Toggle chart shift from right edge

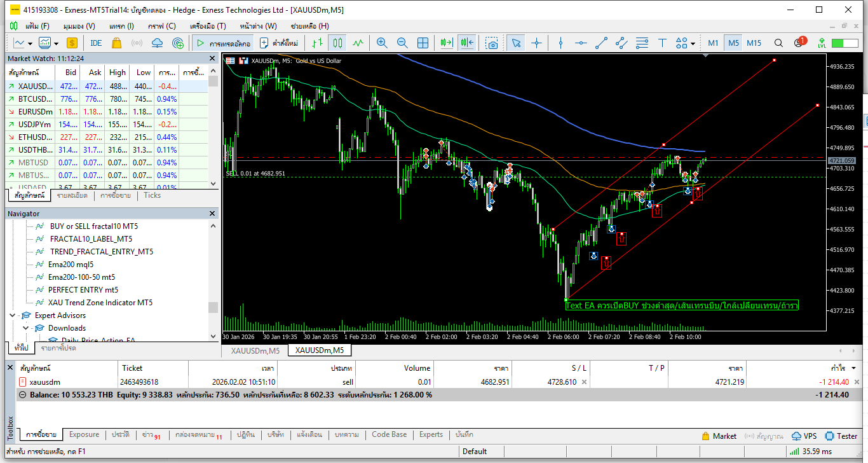coord(468,43)
